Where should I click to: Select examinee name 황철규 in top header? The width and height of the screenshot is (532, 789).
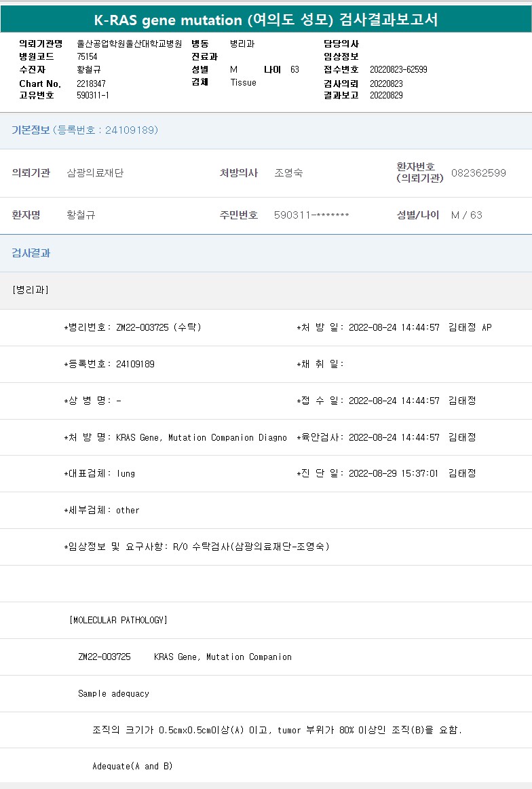[x=88, y=69]
